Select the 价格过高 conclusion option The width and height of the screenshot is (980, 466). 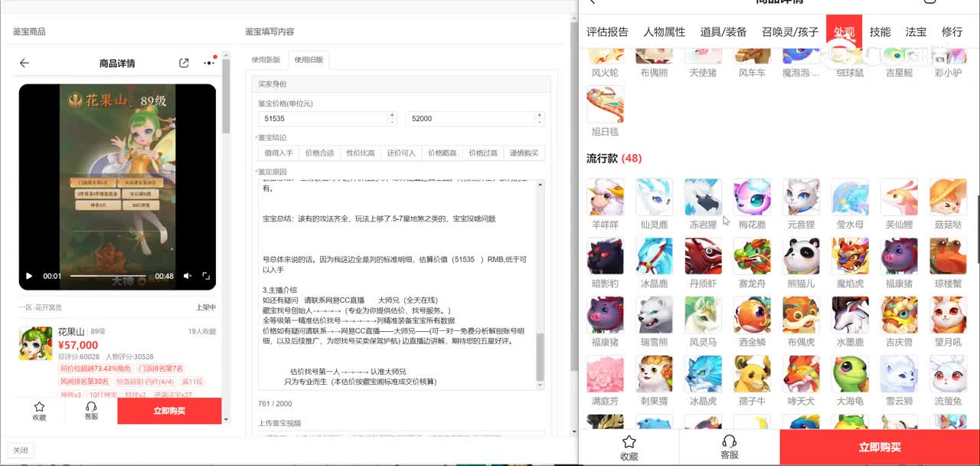pos(483,153)
